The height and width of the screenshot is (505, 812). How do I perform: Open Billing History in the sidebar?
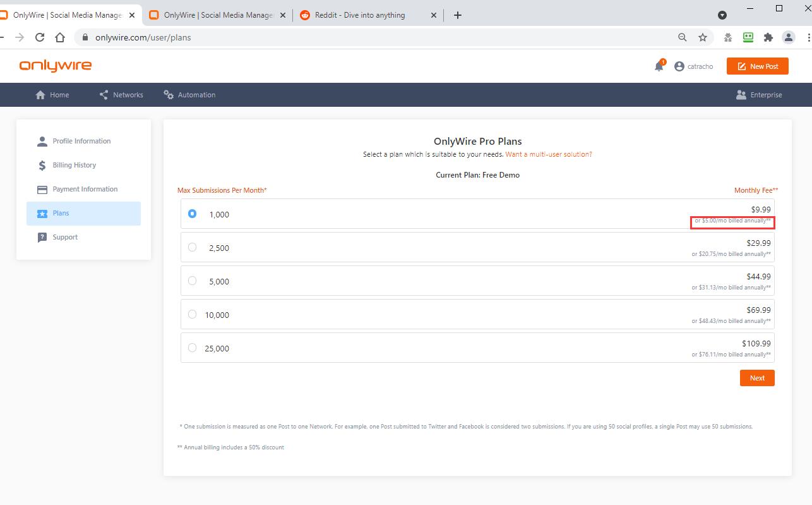click(x=74, y=165)
